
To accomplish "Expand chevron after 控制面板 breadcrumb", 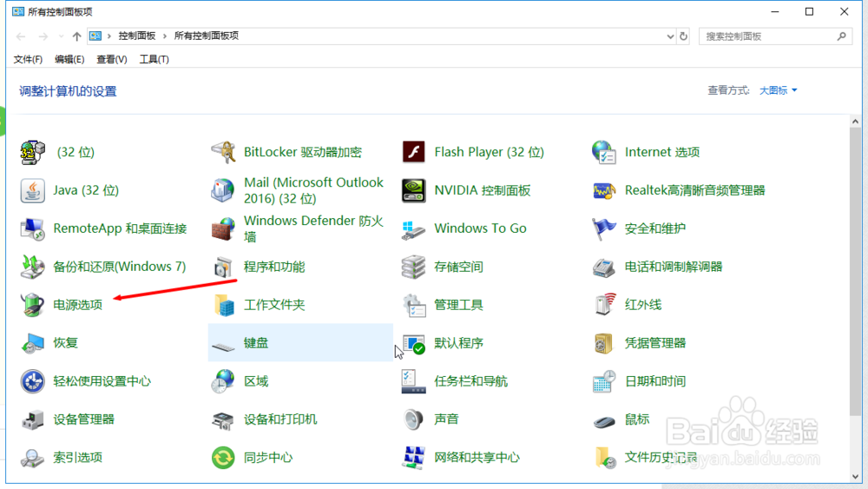I will [x=164, y=36].
